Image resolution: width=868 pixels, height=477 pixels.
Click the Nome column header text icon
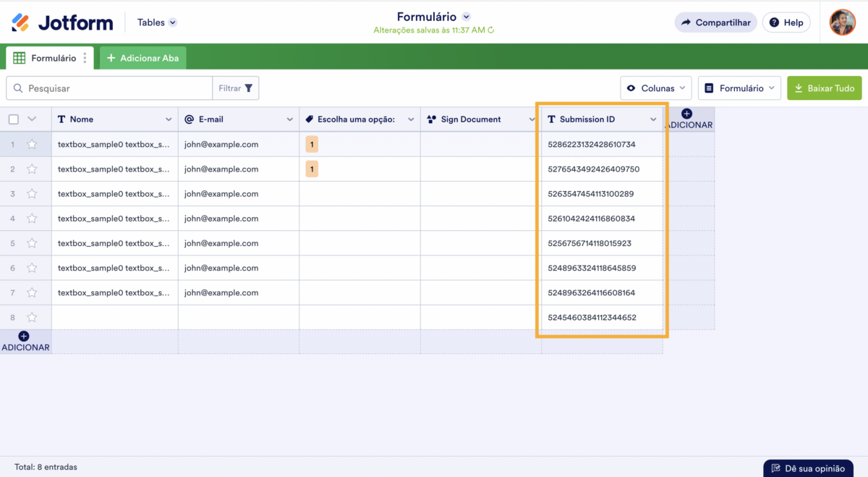coord(61,119)
